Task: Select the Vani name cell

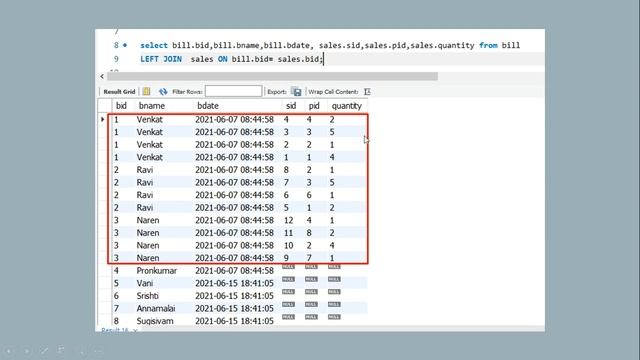Action: 145,284
